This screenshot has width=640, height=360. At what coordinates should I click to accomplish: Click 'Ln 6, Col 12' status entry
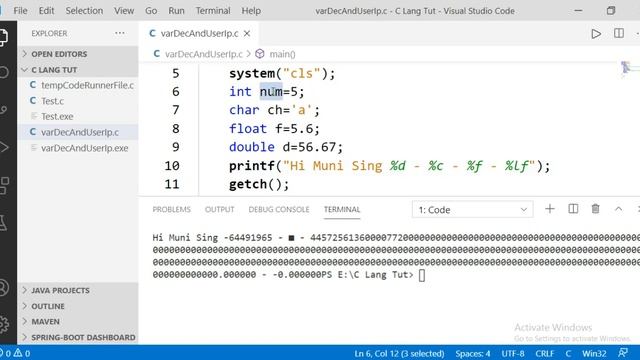[399, 353]
